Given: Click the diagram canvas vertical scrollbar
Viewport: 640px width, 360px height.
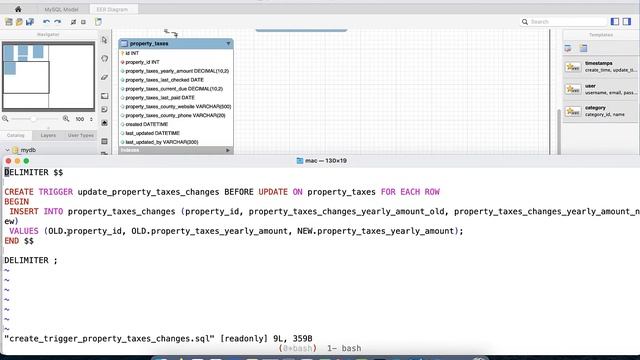Looking at the screenshot, I should click(559, 131).
